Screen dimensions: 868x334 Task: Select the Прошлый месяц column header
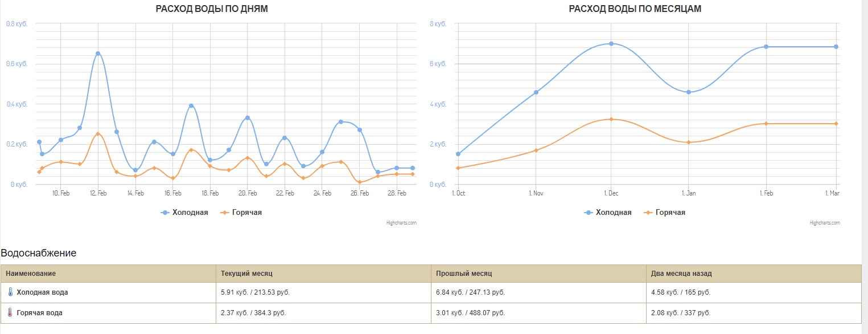(x=538, y=274)
